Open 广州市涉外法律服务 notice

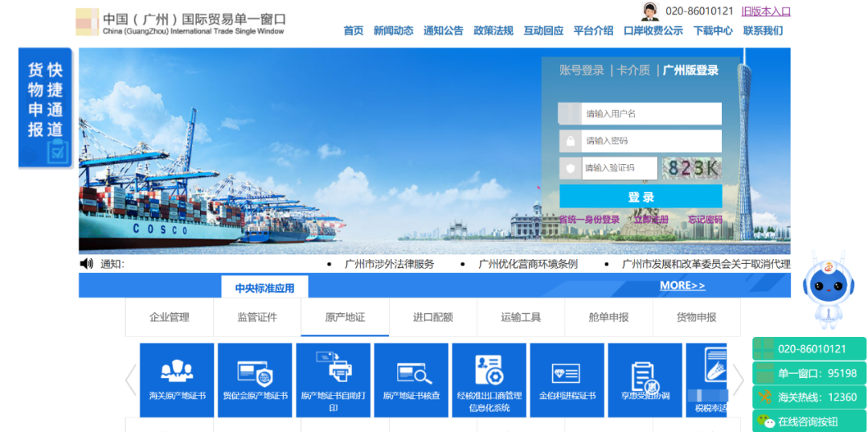click(389, 264)
